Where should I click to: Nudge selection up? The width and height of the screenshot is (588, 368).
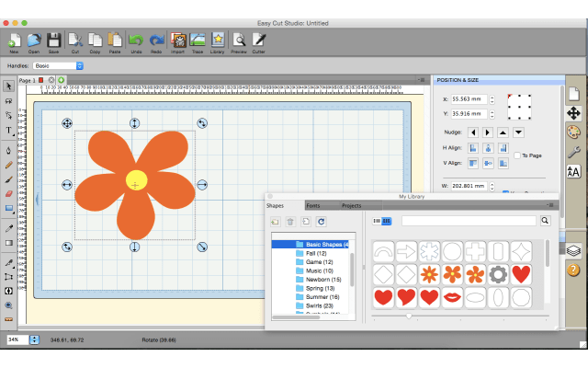503,132
